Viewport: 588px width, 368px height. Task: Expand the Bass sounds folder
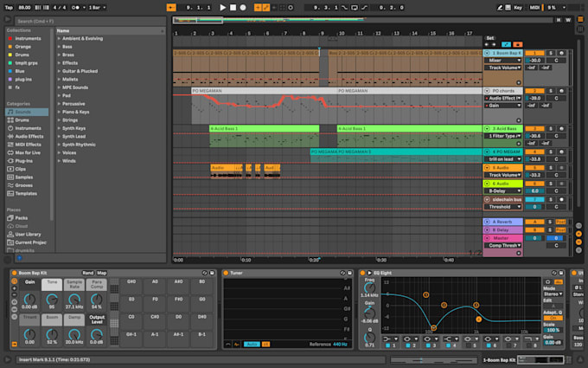(59, 47)
